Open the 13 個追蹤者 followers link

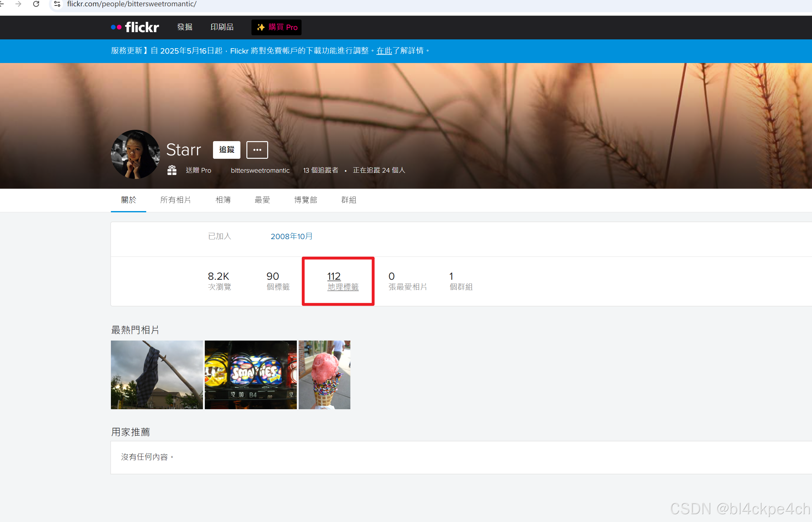[x=320, y=170]
